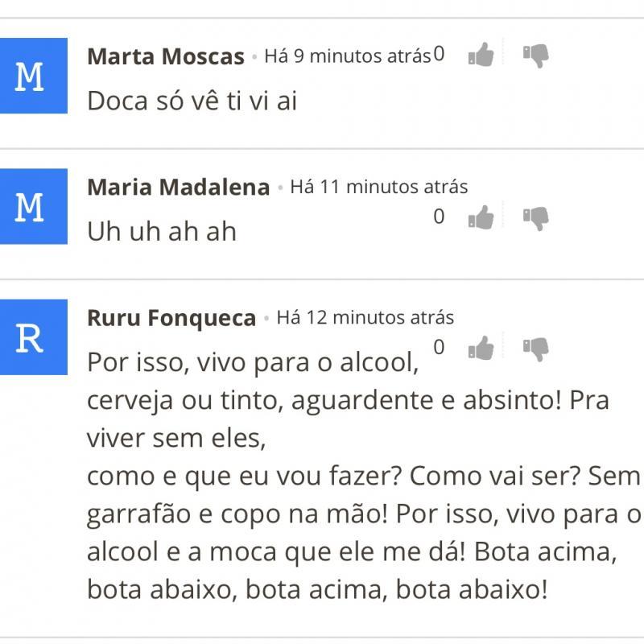This screenshot has width=644, height=644.
Task: Open Marta Moscas's blue M avatar
Action: point(34,76)
